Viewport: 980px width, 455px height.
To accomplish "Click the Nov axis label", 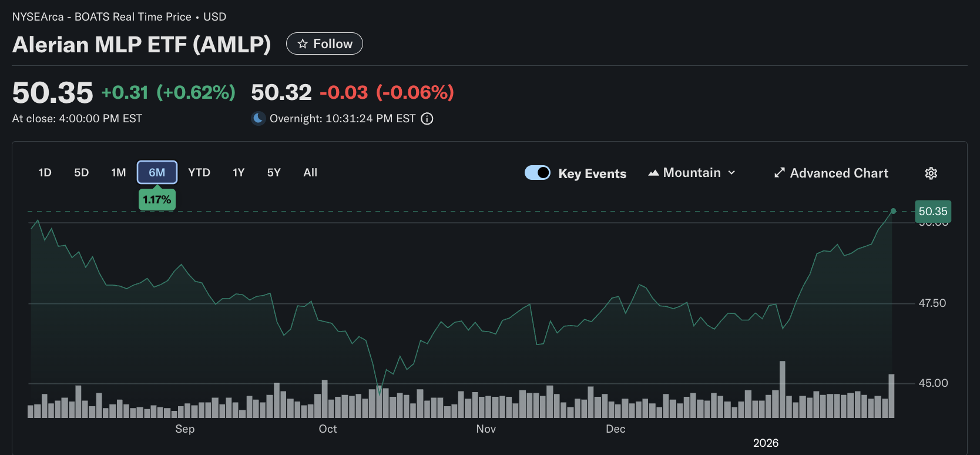I will coord(486,429).
